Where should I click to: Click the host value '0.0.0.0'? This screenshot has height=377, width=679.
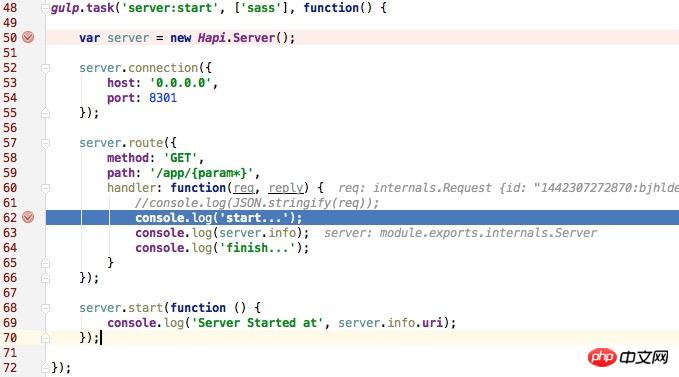(x=181, y=83)
